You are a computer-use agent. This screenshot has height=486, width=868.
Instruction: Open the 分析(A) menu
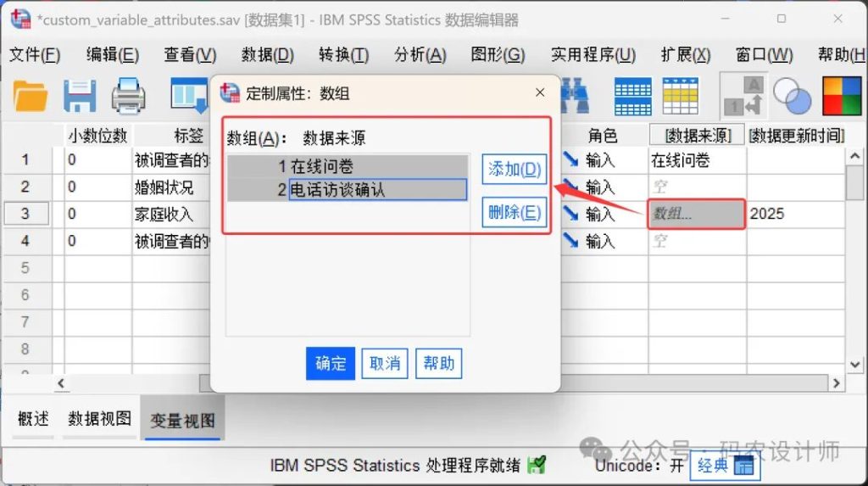420,55
